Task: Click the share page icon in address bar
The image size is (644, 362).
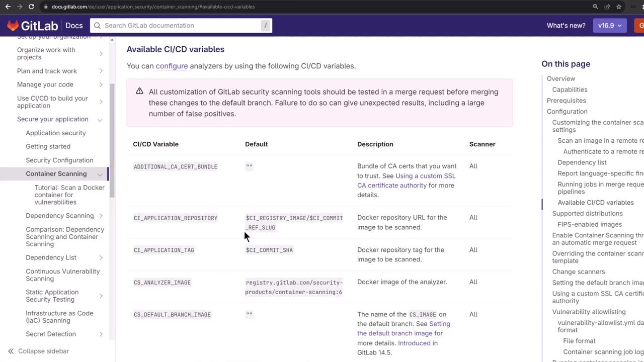Action: point(607,7)
